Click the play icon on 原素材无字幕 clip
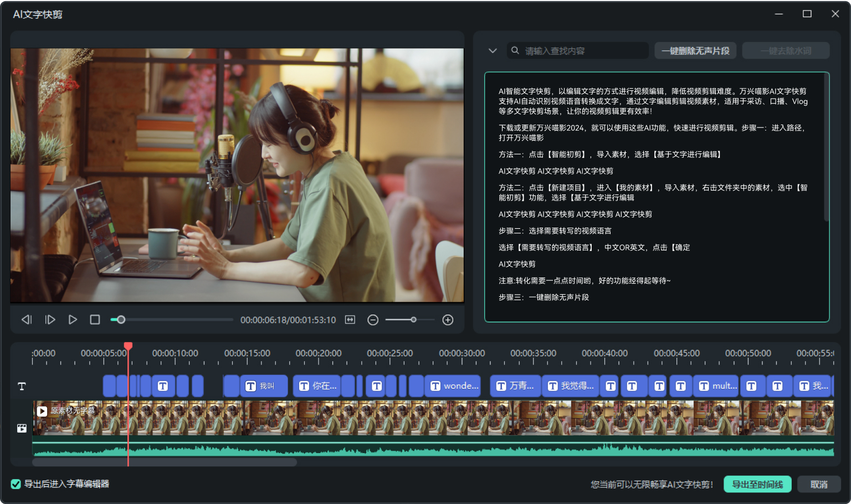Viewport: 851px width, 504px height. coord(42,411)
